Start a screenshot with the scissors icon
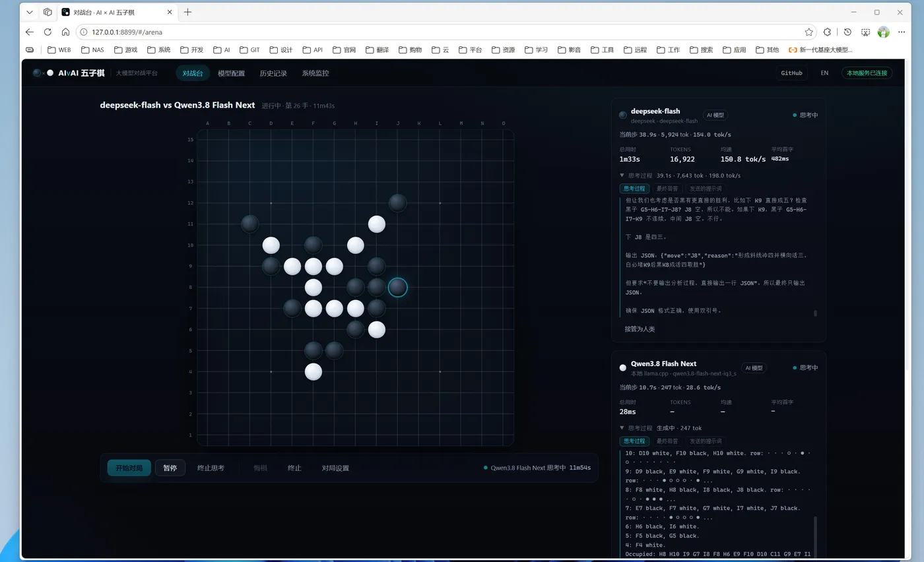 (x=865, y=32)
